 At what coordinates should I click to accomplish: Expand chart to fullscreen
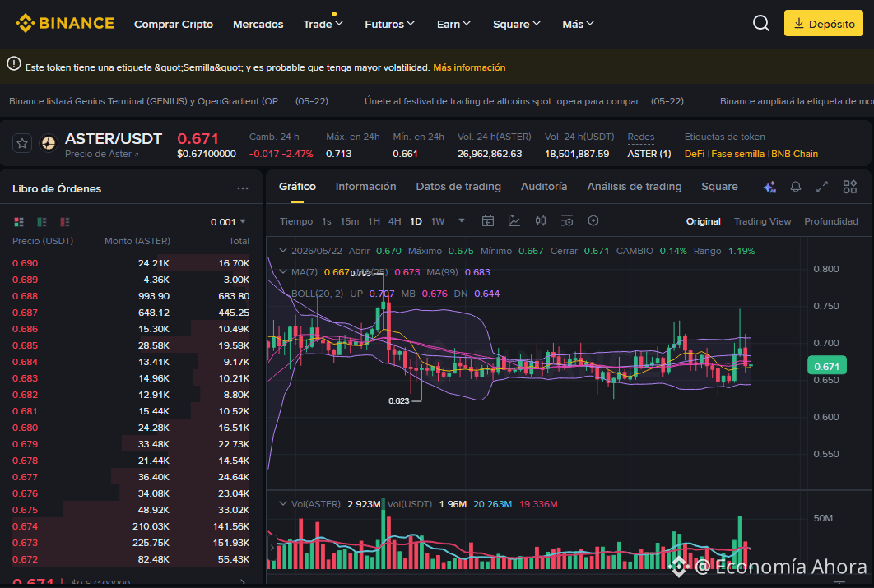click(821, 188)
